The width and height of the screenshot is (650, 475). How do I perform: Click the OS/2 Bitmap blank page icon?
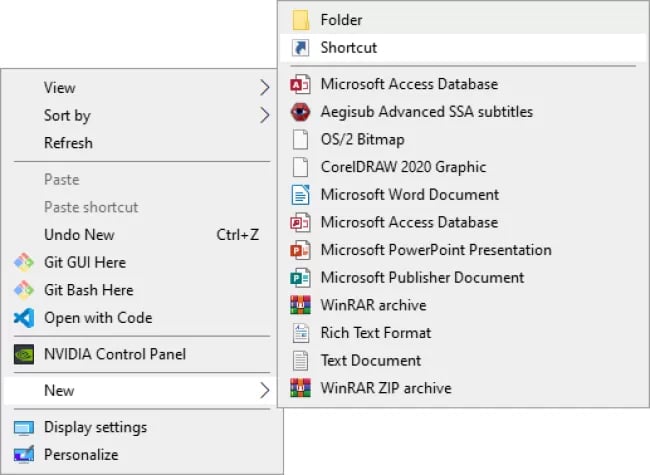[x=301, y=139]
